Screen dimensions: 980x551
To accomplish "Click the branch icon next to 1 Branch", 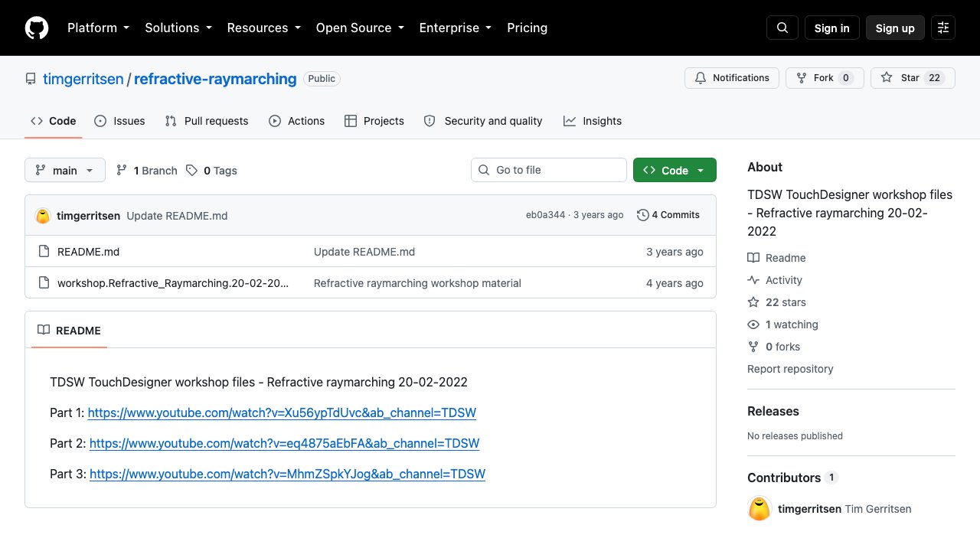I will tap(122, 171).
